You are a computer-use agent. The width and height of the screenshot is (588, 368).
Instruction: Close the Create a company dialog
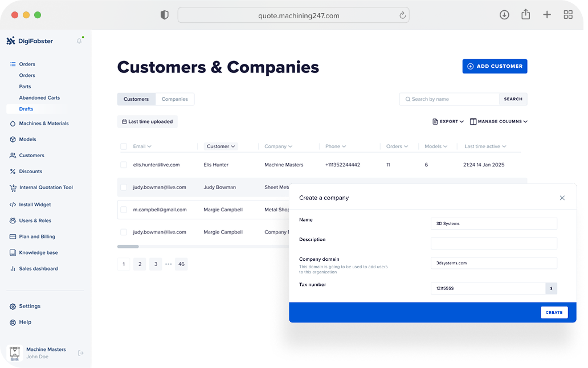coord(562,198)
